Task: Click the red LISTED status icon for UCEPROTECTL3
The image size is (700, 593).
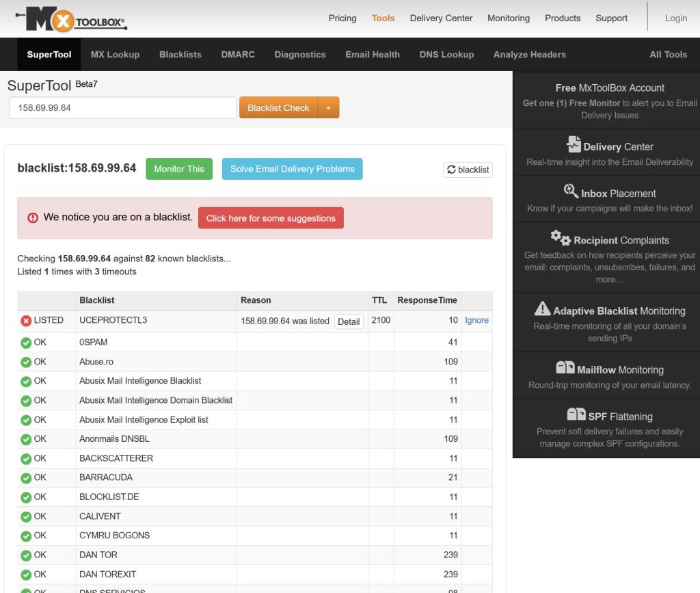Action: click(26, 321)
